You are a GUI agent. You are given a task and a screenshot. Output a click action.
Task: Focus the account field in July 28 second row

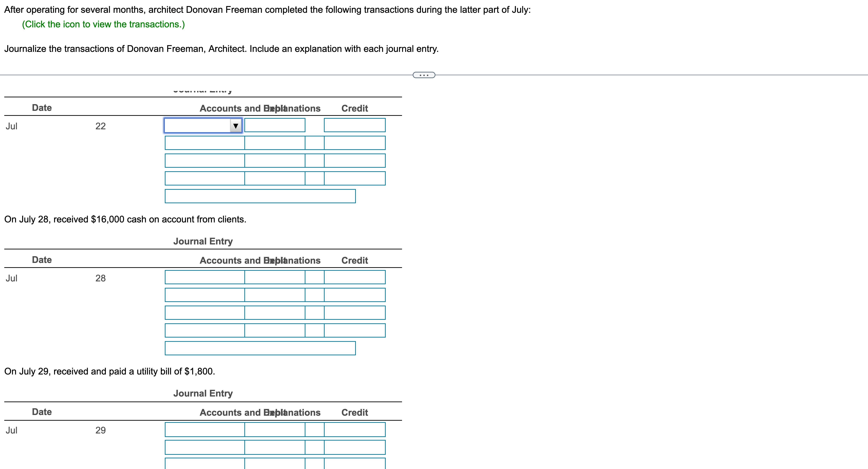click(205, 295)
